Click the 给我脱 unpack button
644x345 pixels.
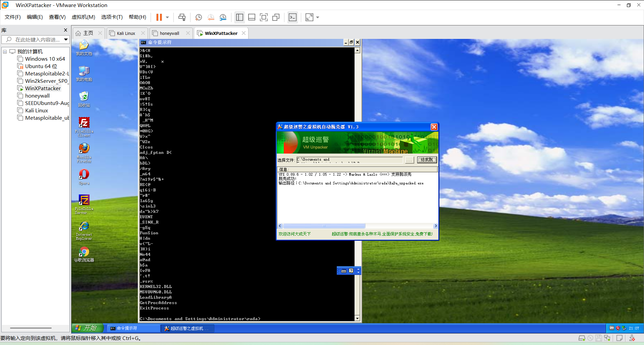tap(427, 160)
